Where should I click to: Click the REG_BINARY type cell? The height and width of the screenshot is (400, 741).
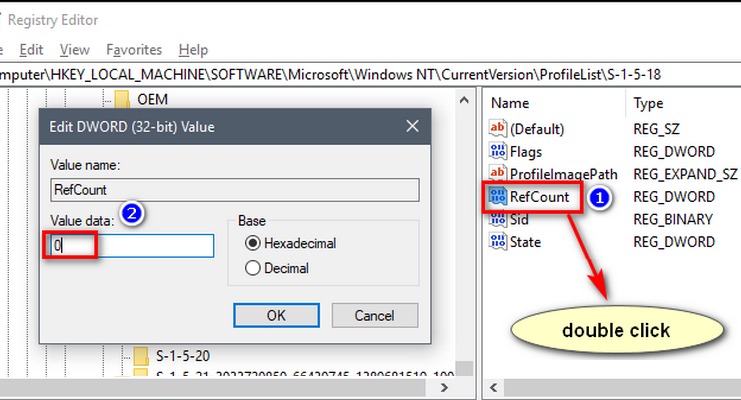click(673, 219)
